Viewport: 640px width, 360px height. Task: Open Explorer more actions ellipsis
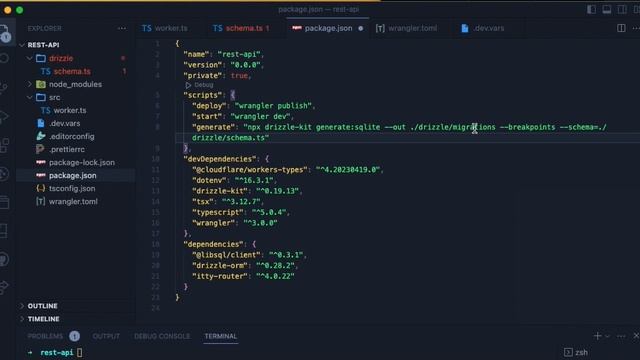[x=122, y=28]
